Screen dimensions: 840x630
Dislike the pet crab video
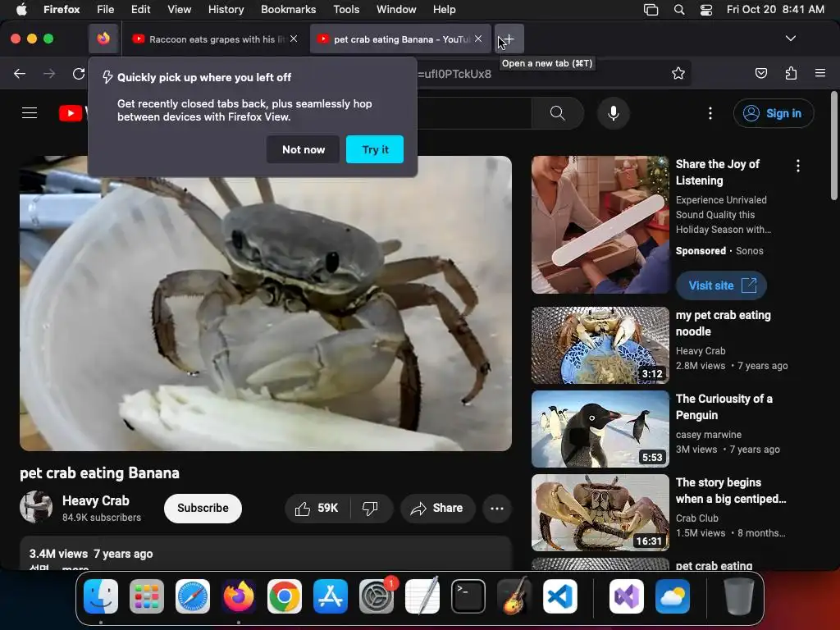(x=370, y=508)
